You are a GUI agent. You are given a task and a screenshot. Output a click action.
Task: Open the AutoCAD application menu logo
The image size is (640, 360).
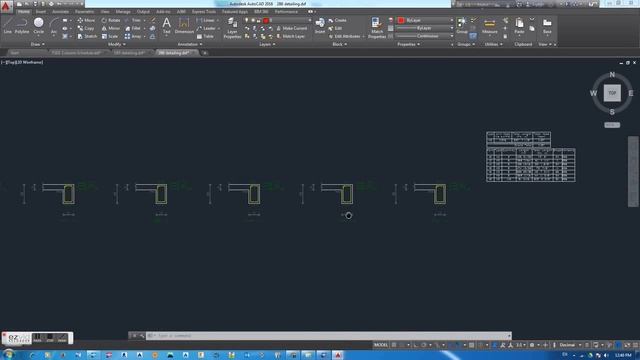click(x=6, y=6)
